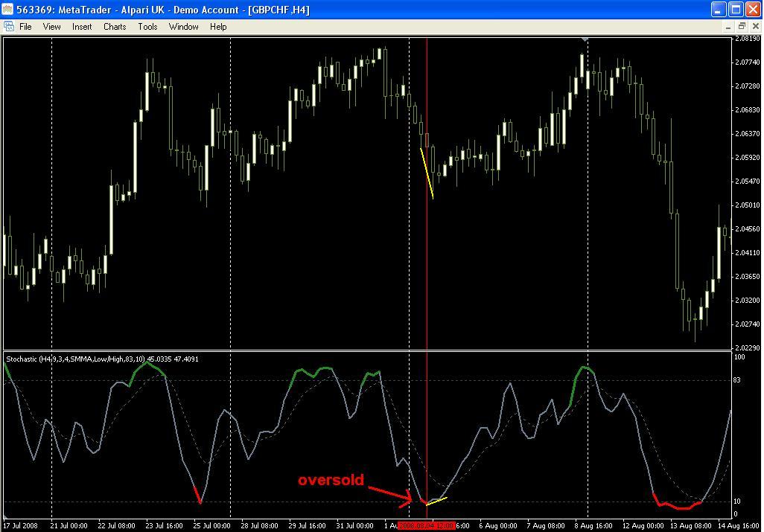Open the Window menu
The image size is (764, 532).
183,26
